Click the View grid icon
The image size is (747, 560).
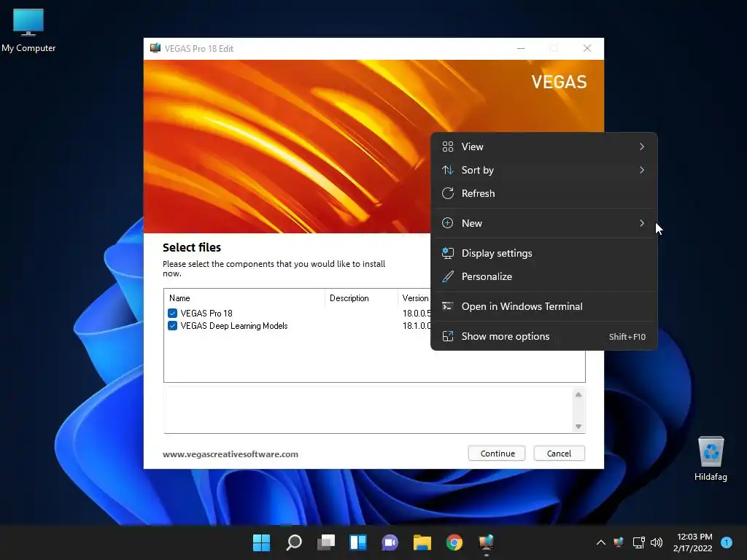448,147
